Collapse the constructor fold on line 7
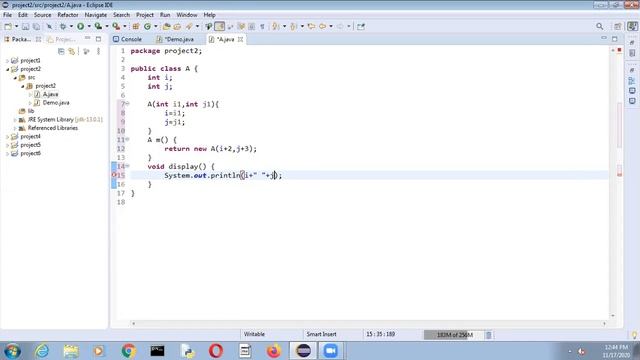Screen dimensions: 640x360 [127, 104]
